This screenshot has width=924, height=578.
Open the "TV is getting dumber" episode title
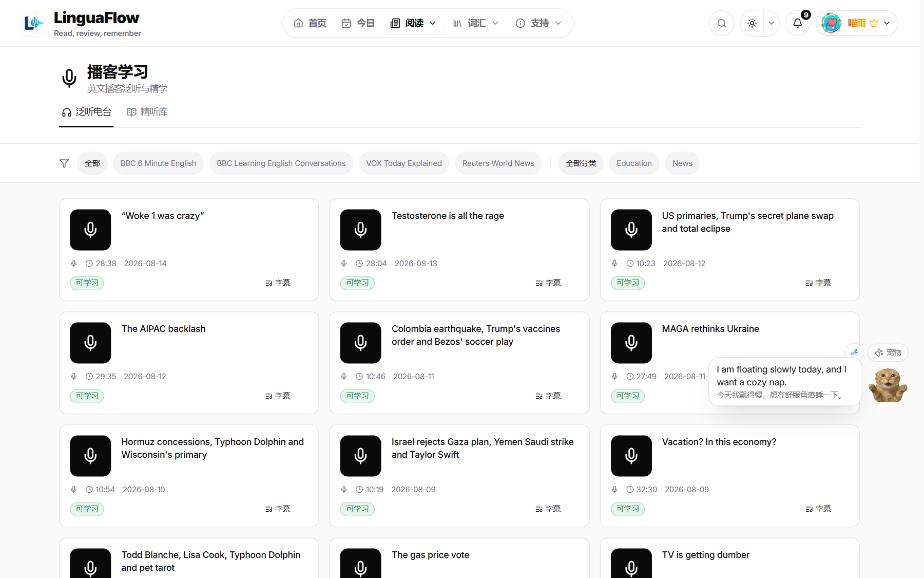pyautogui.click(x=706, y=555)
